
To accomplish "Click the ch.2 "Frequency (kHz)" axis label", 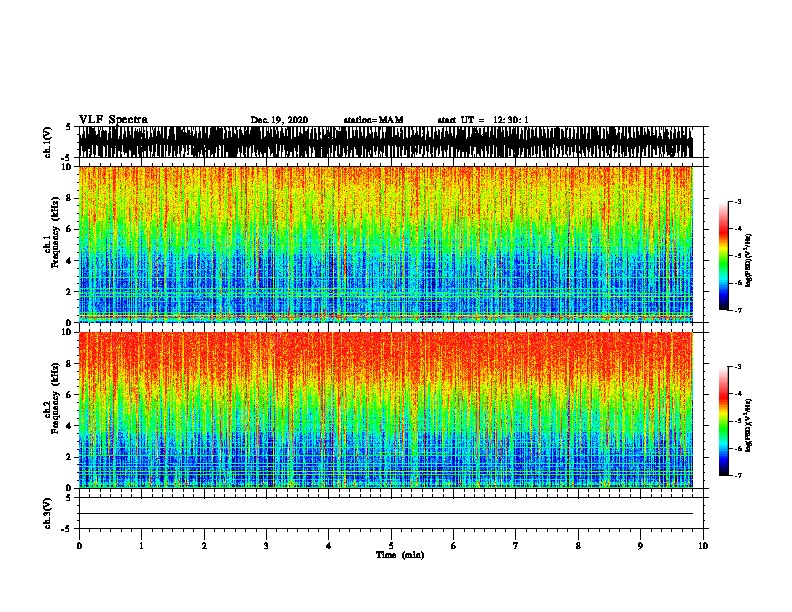I will [x=55, y=397].
